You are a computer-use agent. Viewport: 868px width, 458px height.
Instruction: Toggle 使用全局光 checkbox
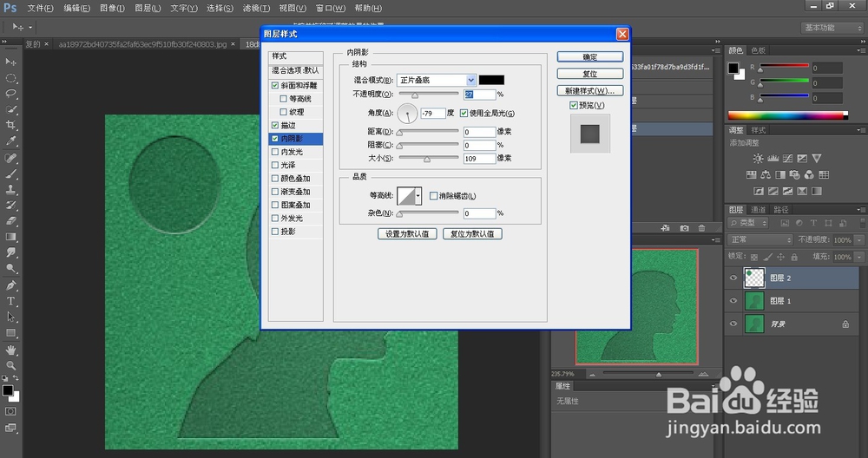click(464, 114)
